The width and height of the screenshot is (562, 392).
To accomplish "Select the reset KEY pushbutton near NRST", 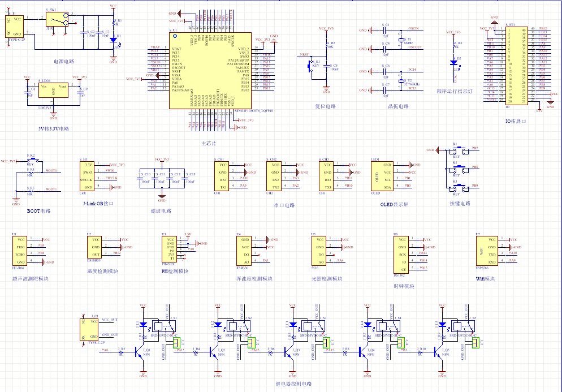I will click(310, 66).
